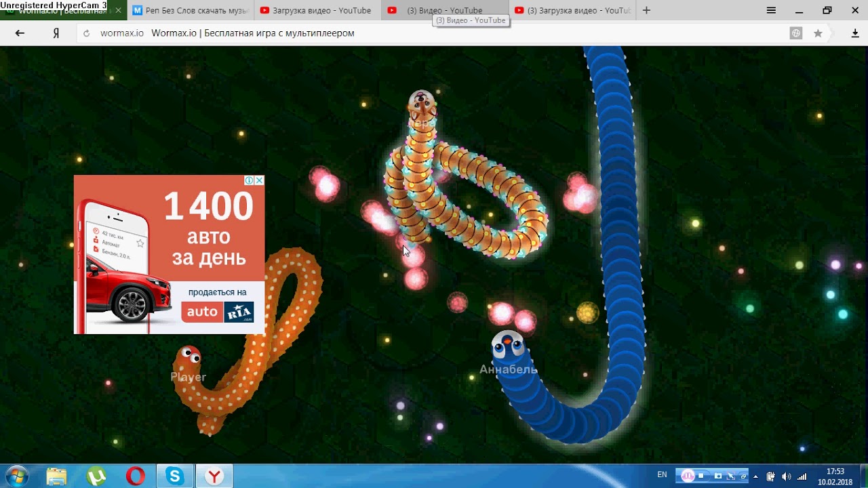Switch to (3) Загрузка видео YouTube tab

point(572,10)
